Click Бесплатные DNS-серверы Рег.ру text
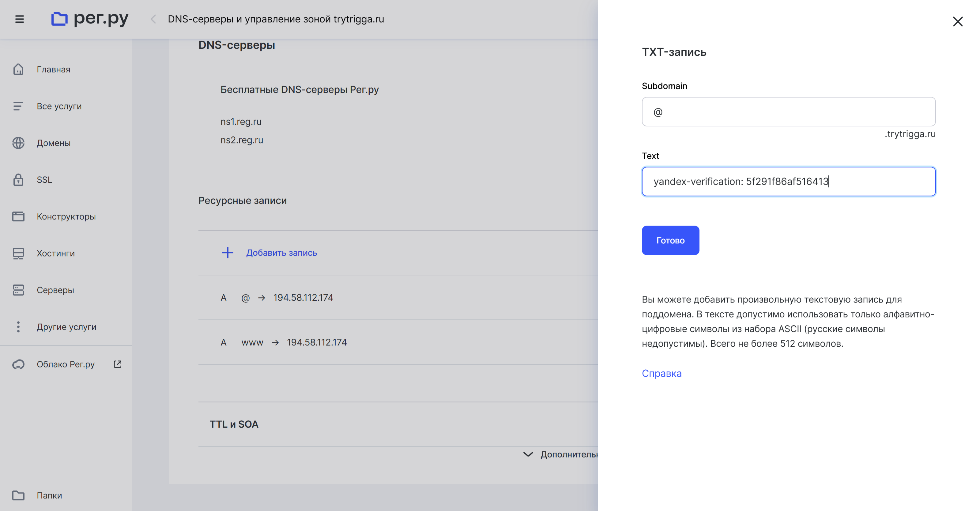The height and width of the screenshot is (511, 980). 300,90
